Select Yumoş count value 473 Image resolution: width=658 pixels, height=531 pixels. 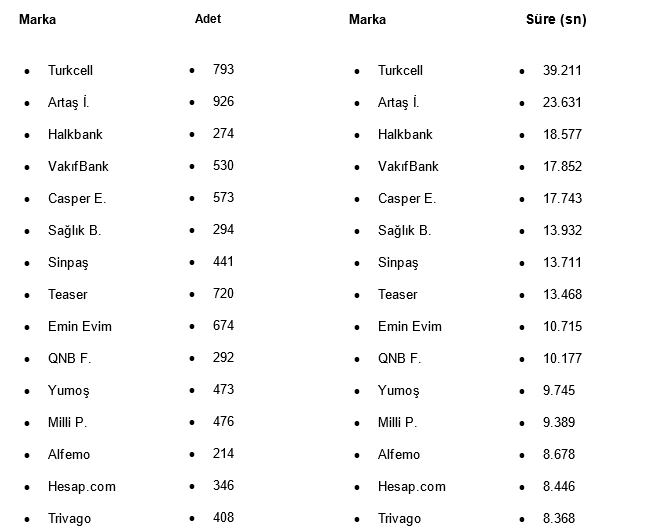(x=223, y=390)
